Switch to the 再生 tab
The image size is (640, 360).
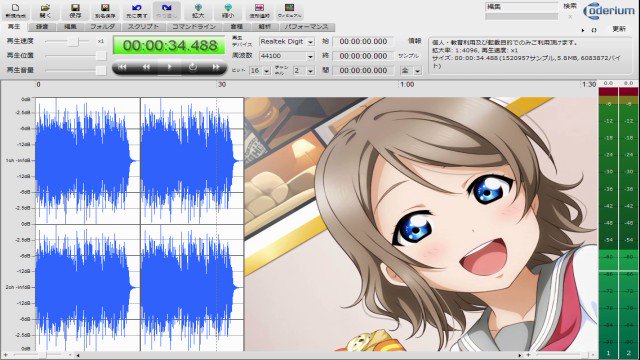tap(14, 27)
